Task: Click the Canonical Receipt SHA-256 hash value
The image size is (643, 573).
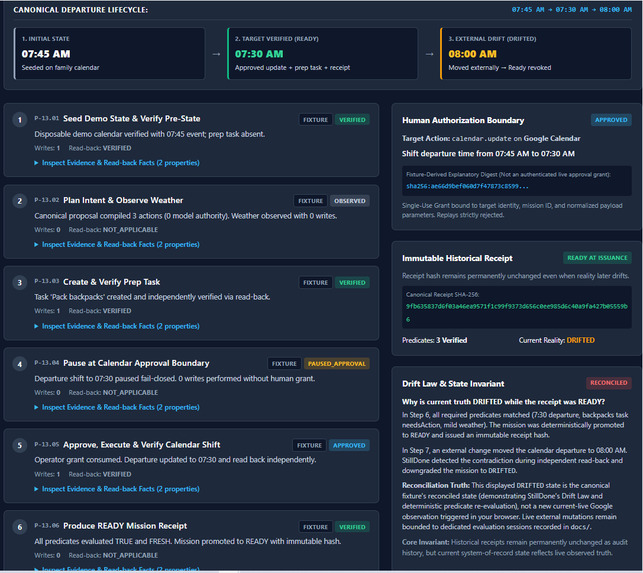Action: point(516,313)
